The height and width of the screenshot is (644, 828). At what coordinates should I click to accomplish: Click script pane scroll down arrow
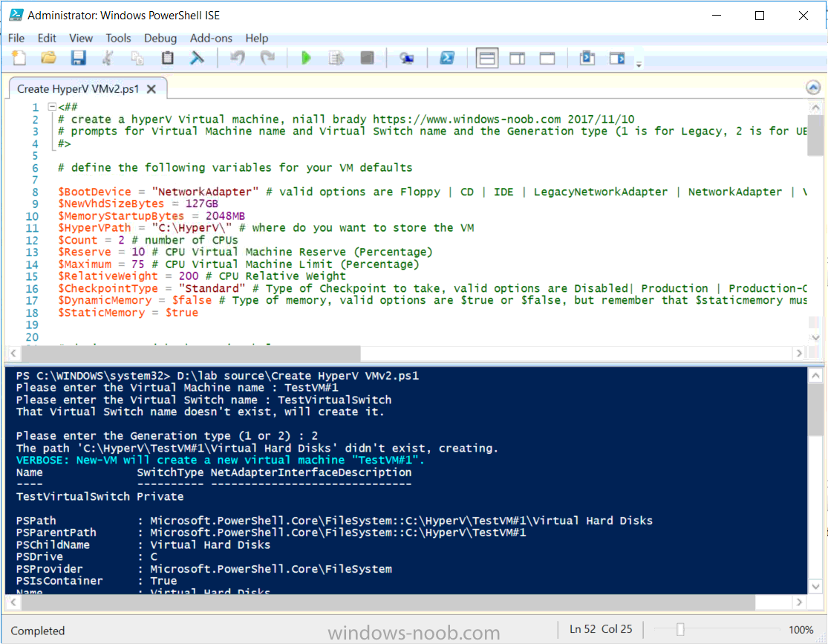click(815, 337)
